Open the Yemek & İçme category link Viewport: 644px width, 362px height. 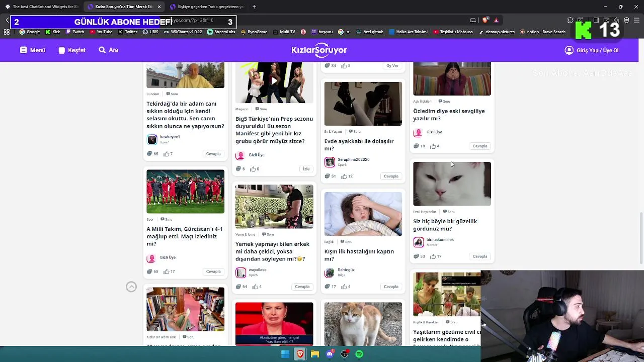click(x=246, y=234)
